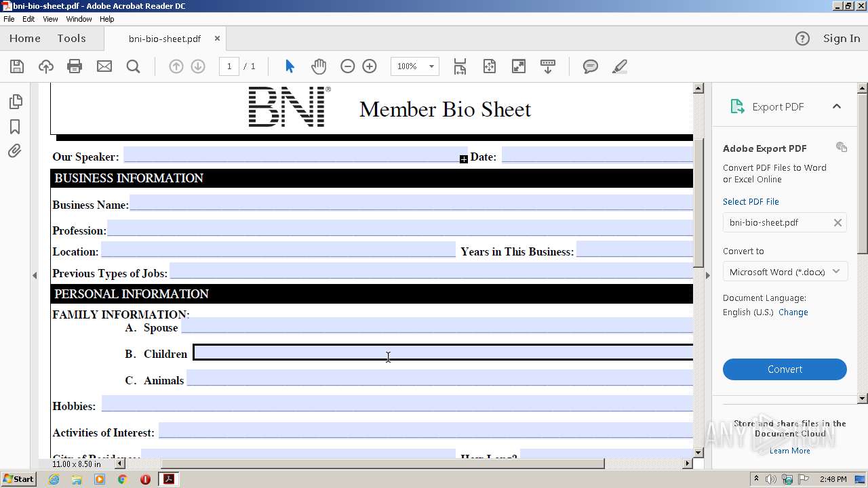Zoom out with the minus icon
The image size is (868, 488).
(348, 66)
